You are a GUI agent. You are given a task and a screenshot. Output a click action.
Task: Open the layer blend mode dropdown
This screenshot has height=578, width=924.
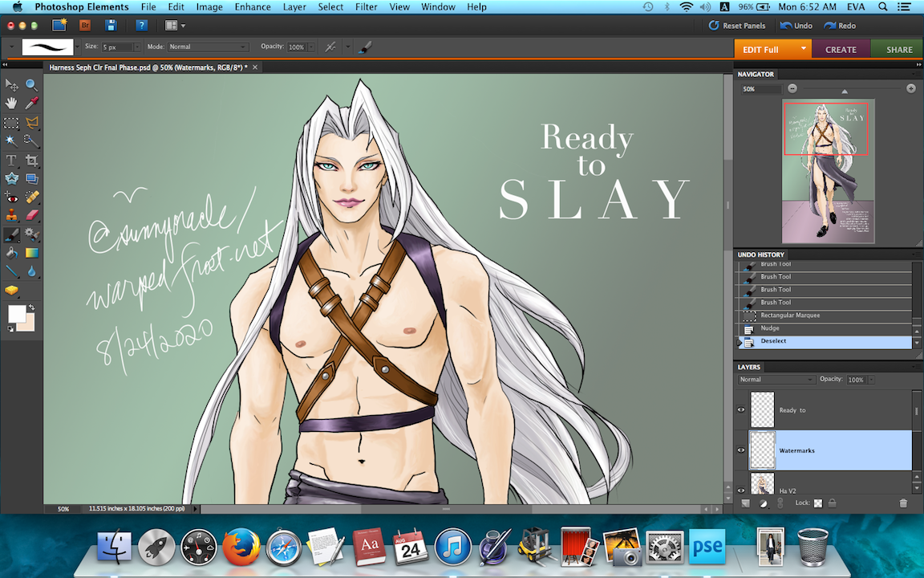pos(776,380)
